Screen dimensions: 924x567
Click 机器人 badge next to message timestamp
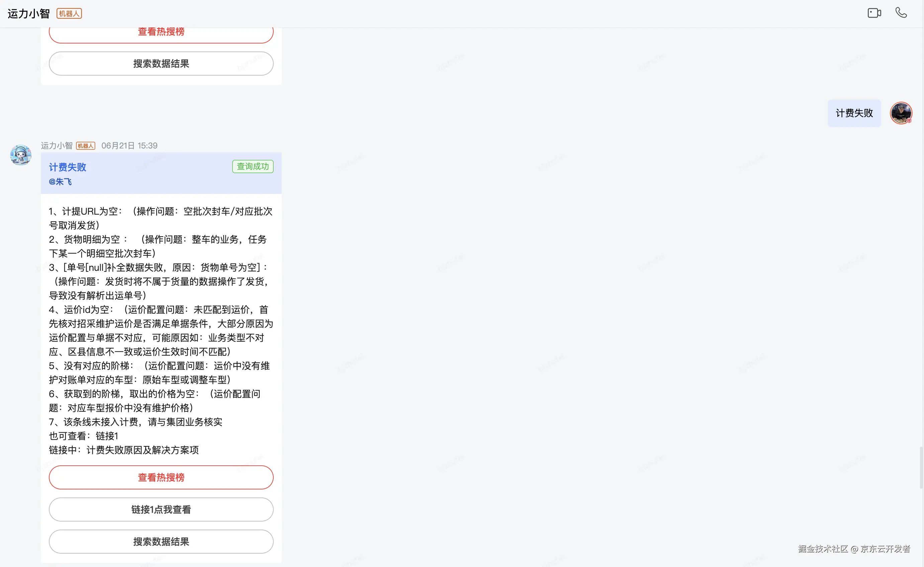pyautogui.click(x=86, y=146)
